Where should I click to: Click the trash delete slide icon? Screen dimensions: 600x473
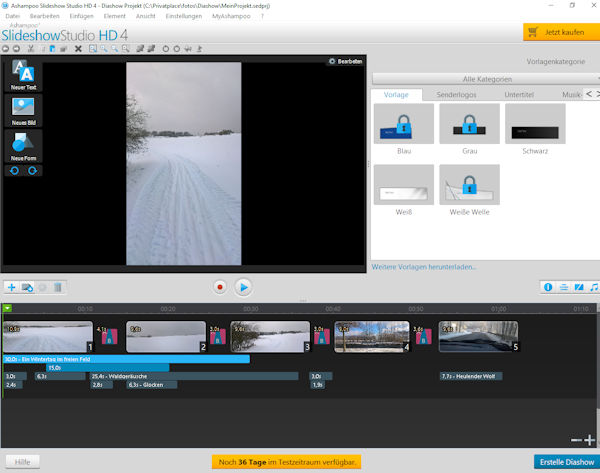tap(58, 287)
